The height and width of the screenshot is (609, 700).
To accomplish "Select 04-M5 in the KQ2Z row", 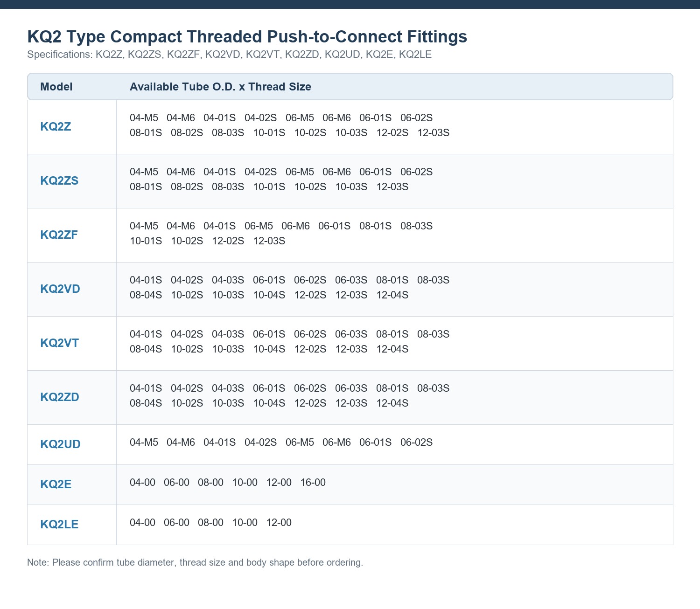I will pos(144,118).
